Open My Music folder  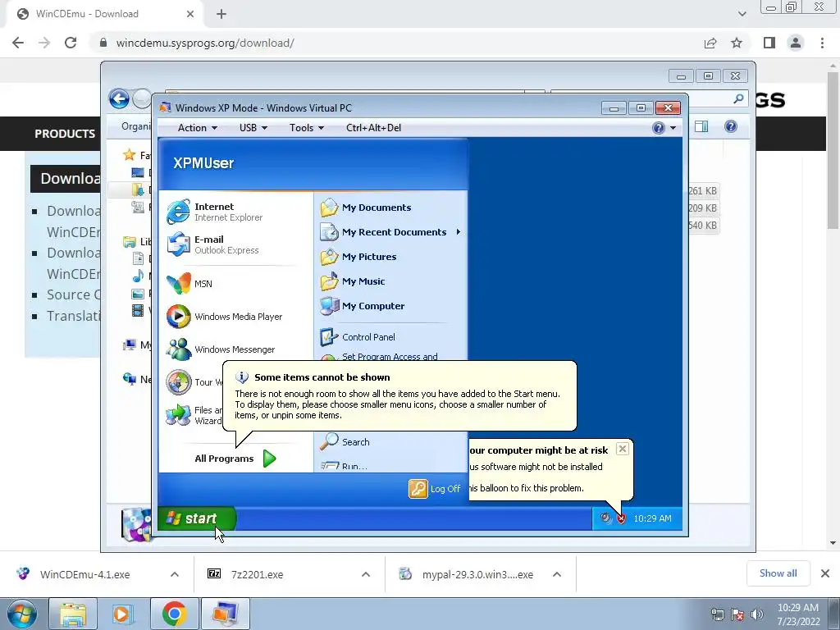353,281
